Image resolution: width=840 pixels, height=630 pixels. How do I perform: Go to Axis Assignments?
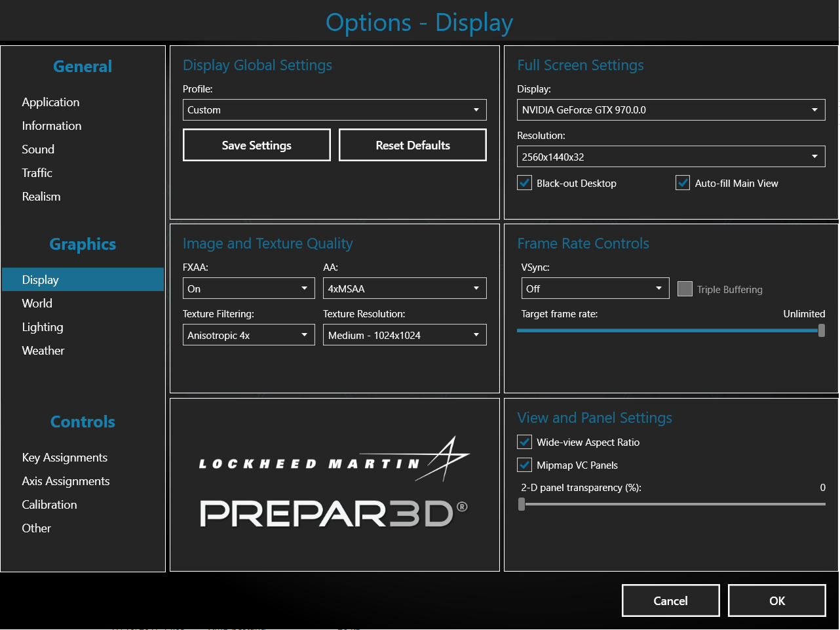(66, 481)
